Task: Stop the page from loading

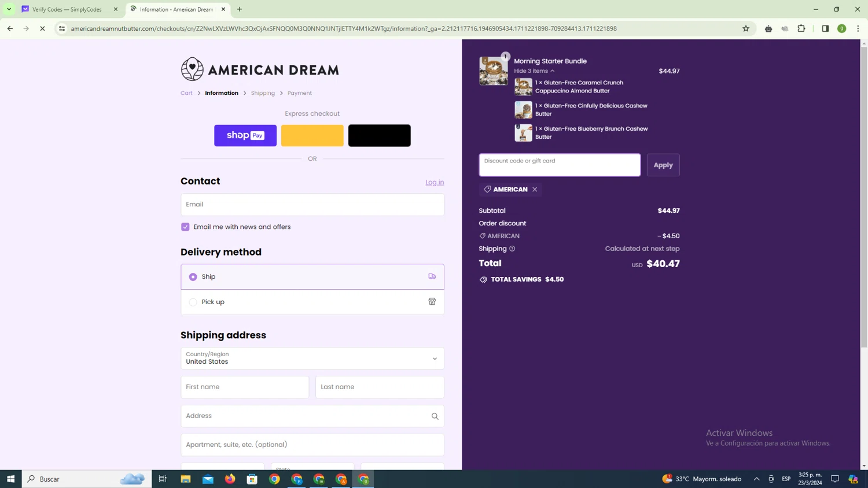Action: click(x=42, y=28)
